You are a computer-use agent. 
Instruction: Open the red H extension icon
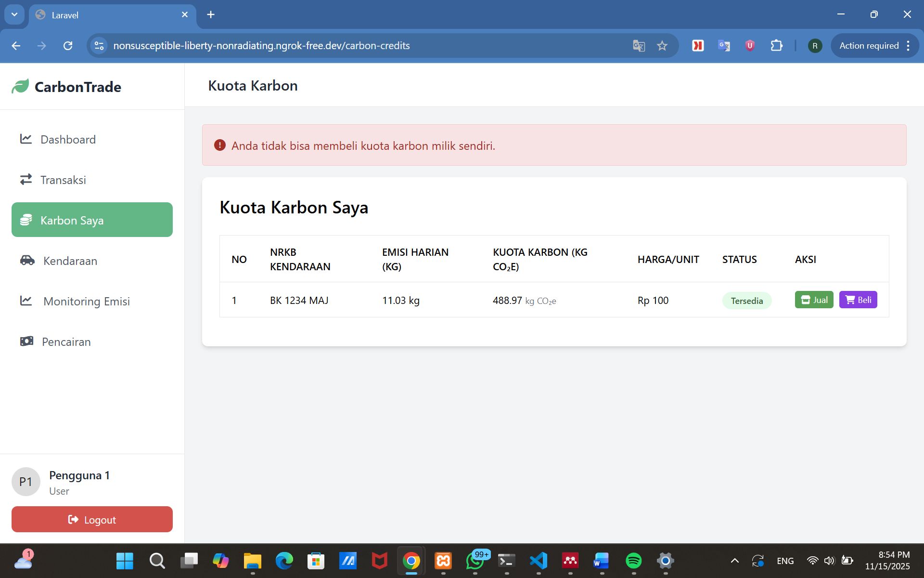pyautogui.click(x=698, y=46)
